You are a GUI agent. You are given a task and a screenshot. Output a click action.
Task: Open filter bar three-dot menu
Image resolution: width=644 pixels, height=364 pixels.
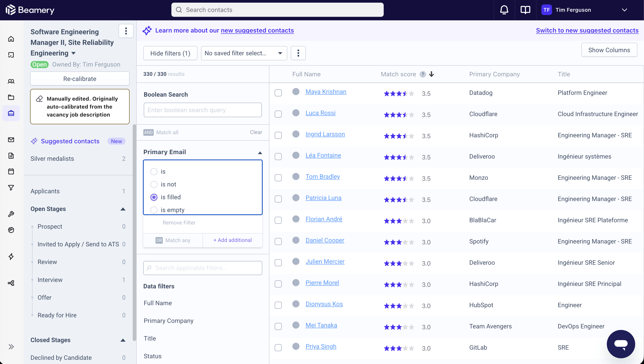click(x=298, y=53)
